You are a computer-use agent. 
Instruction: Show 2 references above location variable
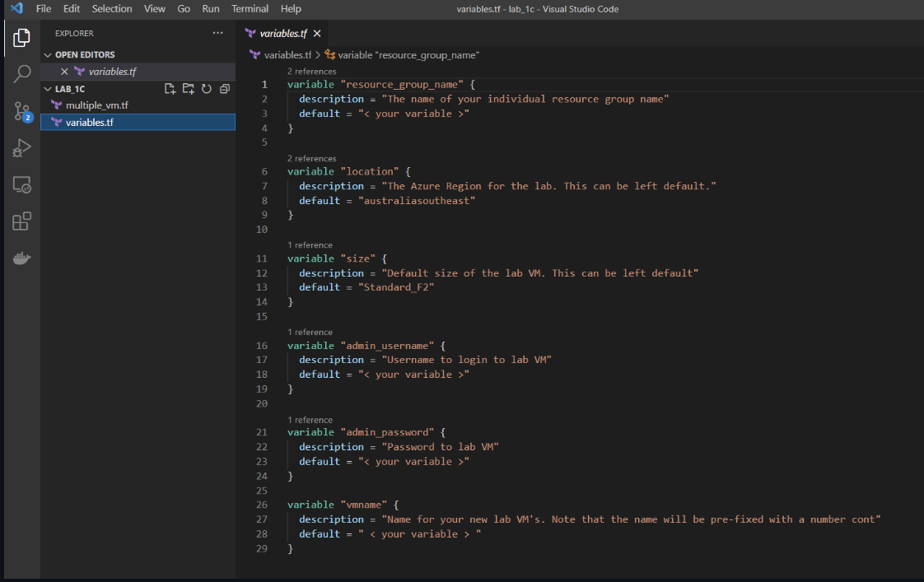(312, 158)
